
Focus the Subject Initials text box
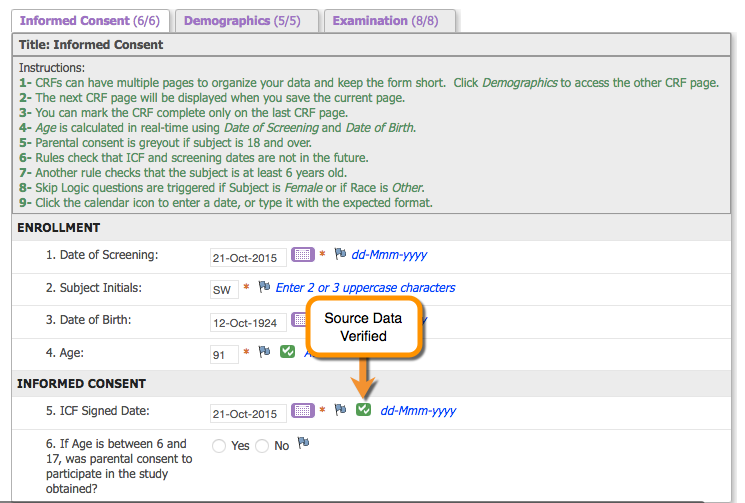pyautogui.click(x=223, y=290)
